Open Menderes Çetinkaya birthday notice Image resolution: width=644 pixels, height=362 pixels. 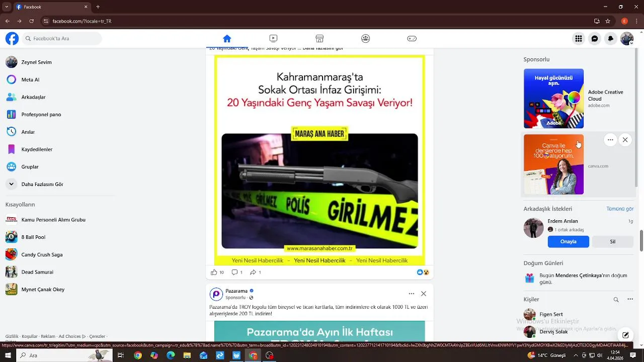coord(578,279)
